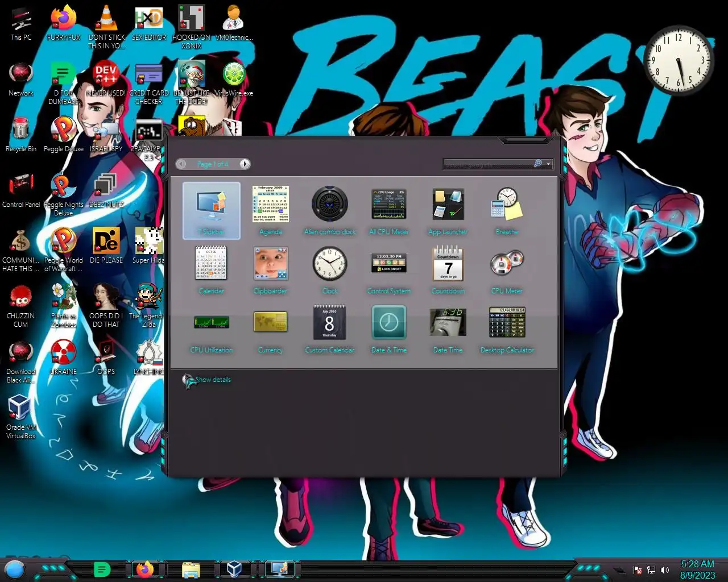
Task: Open Oracle VM VirtualBox desktop icon
Action: (x=21, y=417)
